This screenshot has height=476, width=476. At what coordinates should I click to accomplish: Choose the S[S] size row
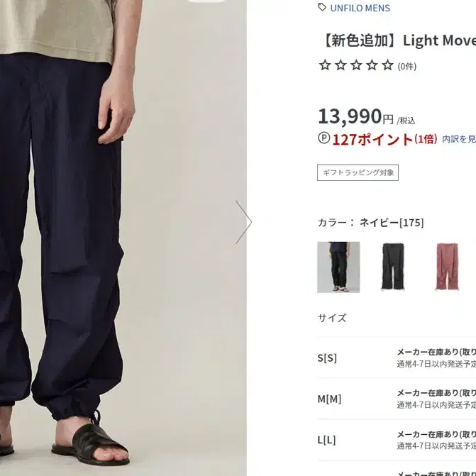click(x=397, y=358)
